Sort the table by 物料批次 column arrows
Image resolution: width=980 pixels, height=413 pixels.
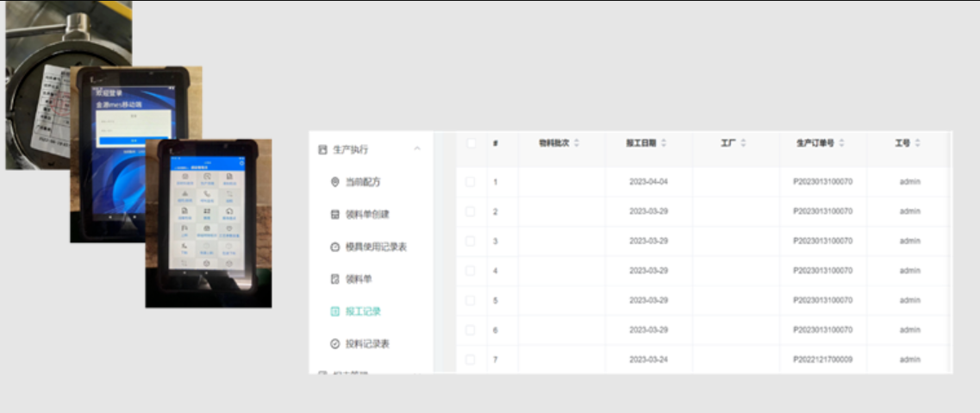tap(577, 143)
